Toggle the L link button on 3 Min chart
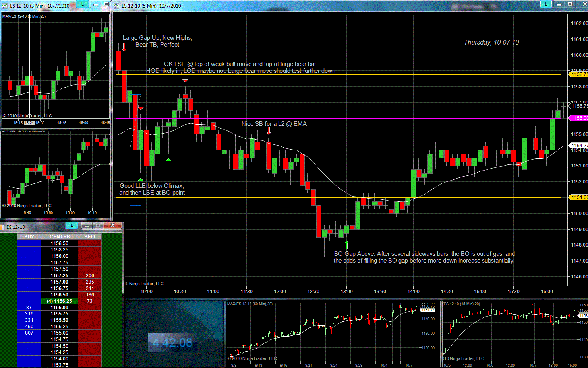Viewport: 588px width, 368px height. click(82, 4)
